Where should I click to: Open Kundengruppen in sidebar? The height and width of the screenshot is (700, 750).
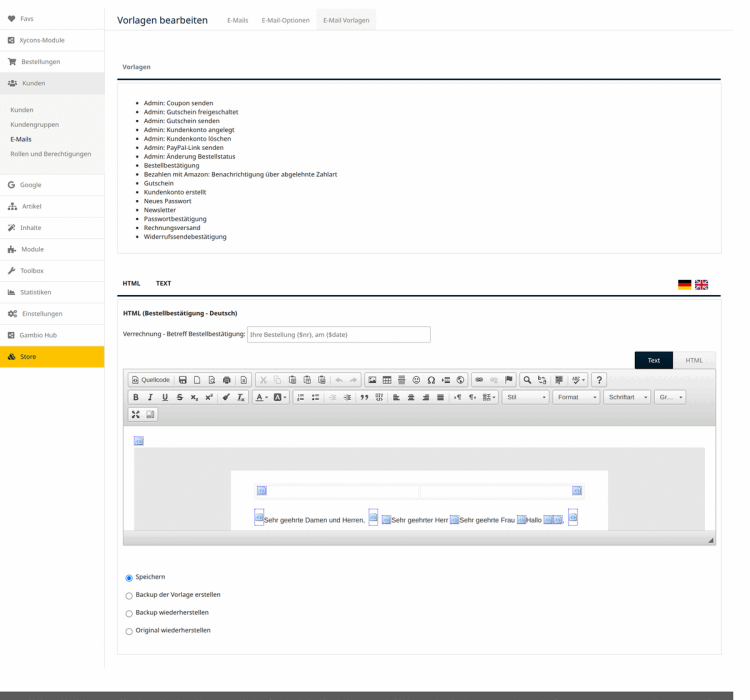click(x=34, y=124)
